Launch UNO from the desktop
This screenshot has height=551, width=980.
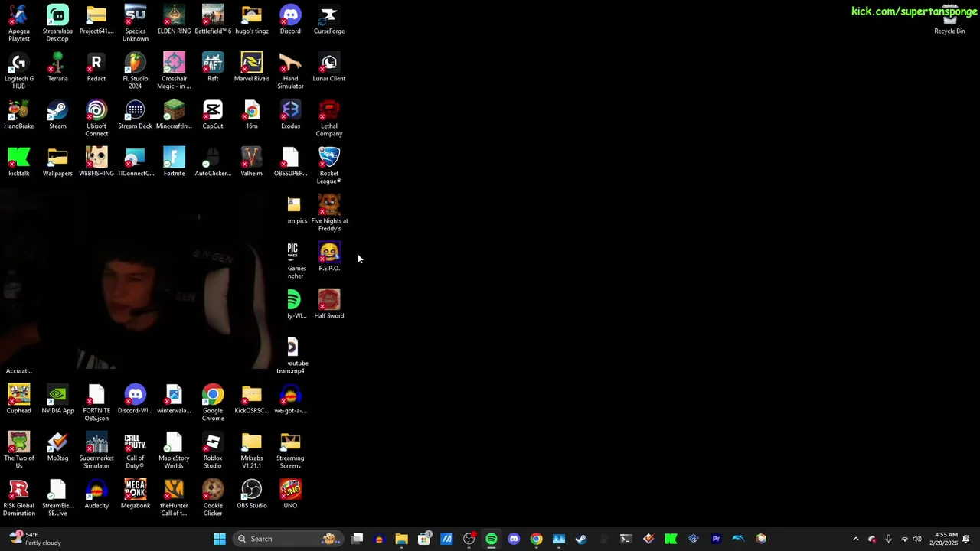290,494
